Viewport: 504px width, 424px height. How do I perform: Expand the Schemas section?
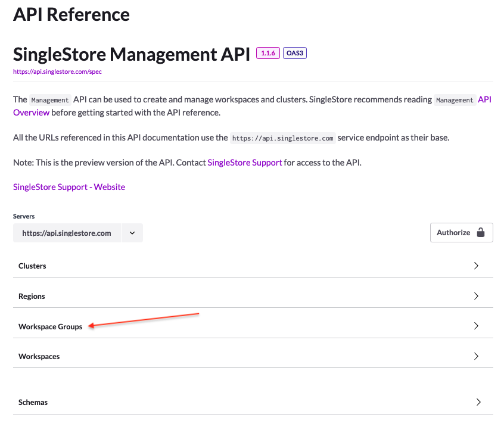pyautogui.click(x=253, y=402)
